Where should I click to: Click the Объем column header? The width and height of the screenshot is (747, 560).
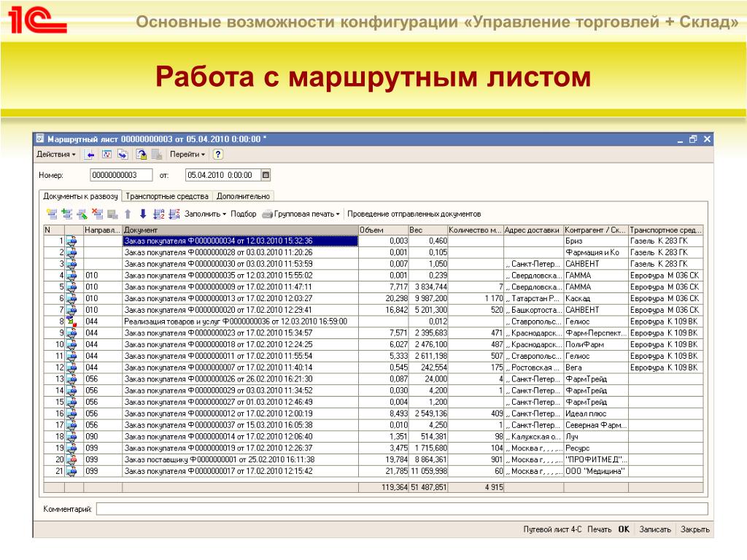pyautogui.click(x=383, y=230)
